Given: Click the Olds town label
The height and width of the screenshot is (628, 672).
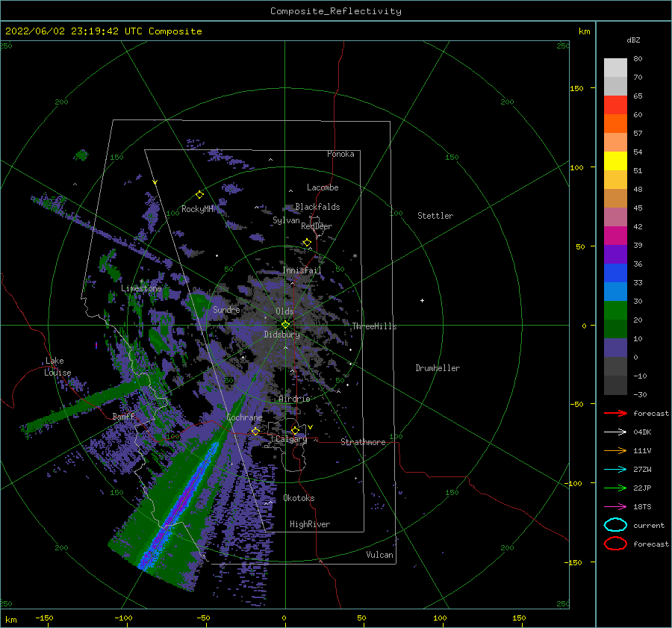Looking at the screenshot, I should (284, 311).
